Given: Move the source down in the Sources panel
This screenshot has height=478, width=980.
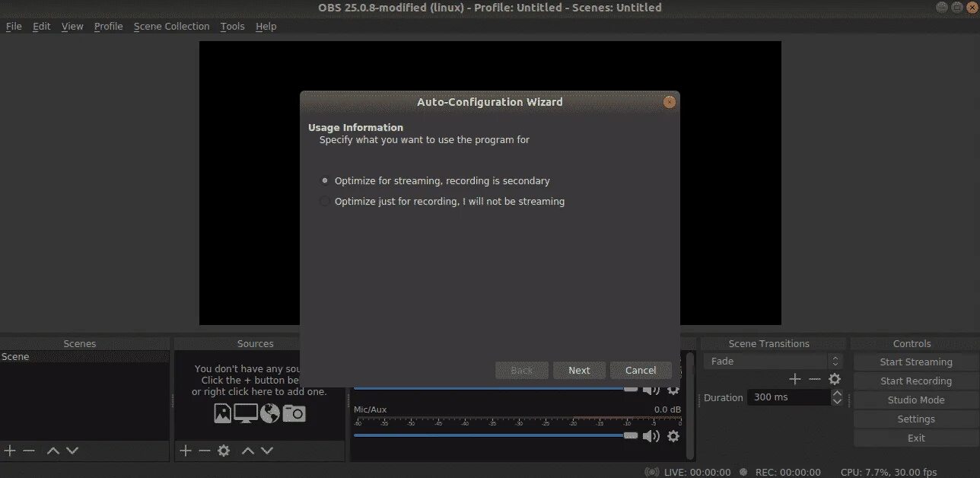Looking at the screenshot, I should 267,451.
